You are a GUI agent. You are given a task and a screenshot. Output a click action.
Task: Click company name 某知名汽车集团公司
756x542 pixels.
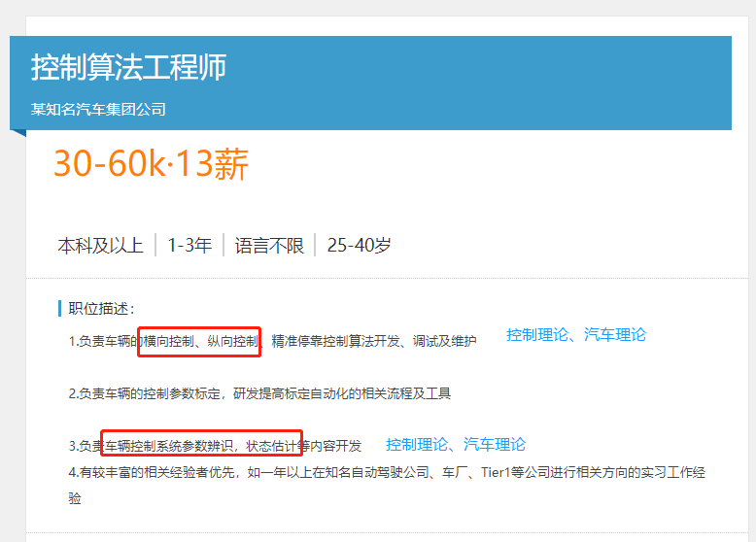pyautogui.click(x=98, y=110)
